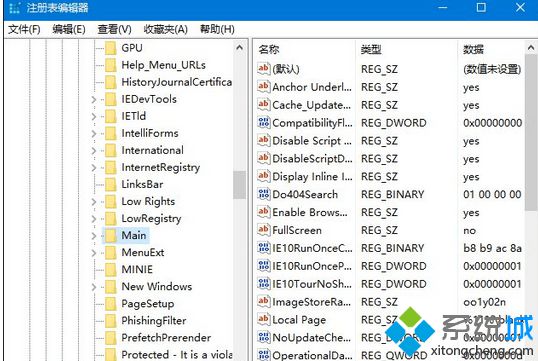Click the string icon of Anchor Underl... value
Viewport: 538px width, 361px height.
pyautogui.click(x=264, y=86)
